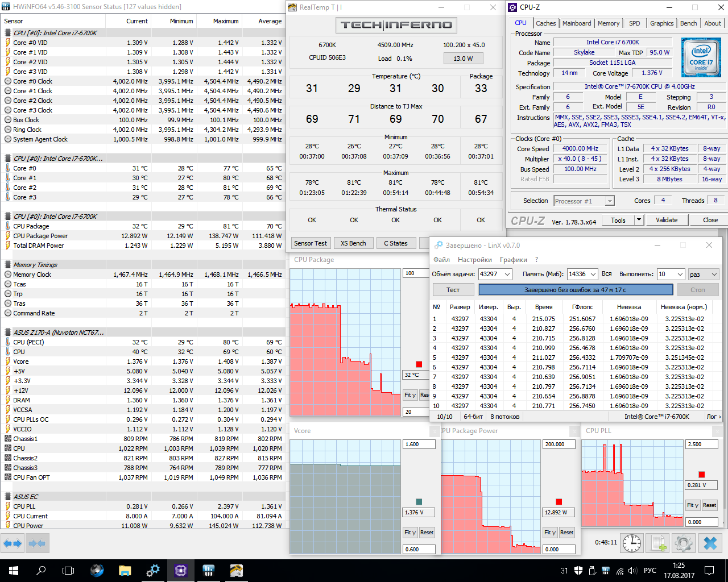
Task: Click Fit y in the Vcore graph
Action: coord(410,533)
